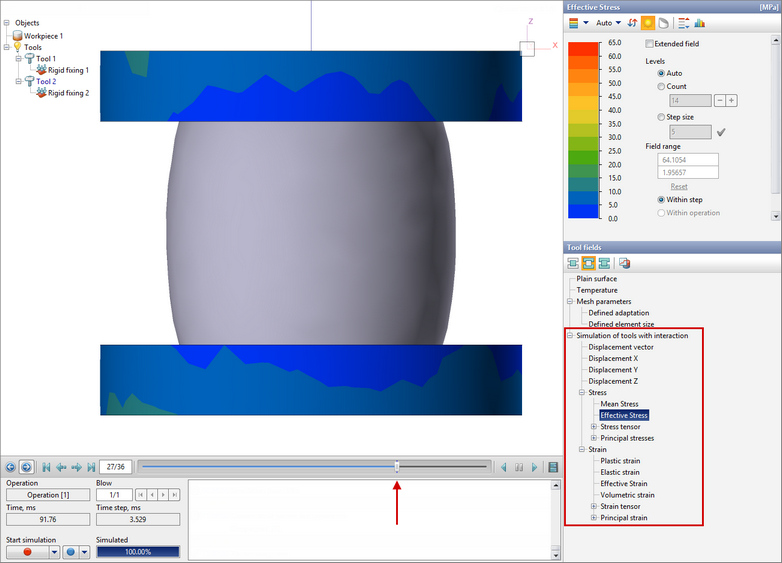
Task: Select Temperature in the Tool fields list
Action: [596, 290]
